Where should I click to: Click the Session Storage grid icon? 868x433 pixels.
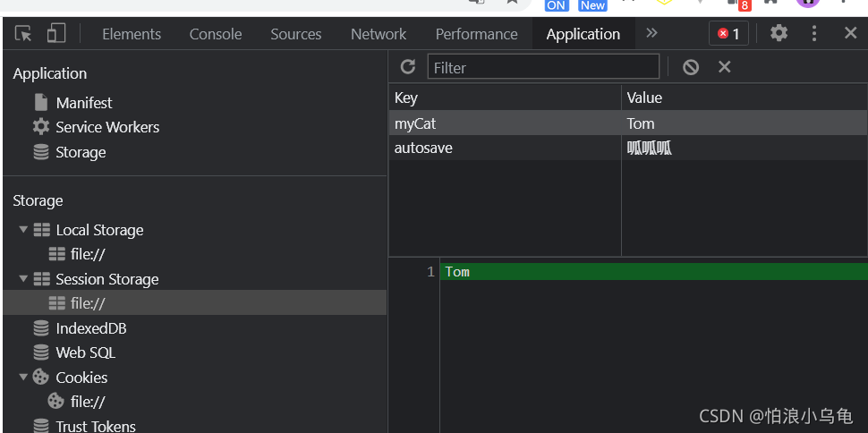point(41,279)
